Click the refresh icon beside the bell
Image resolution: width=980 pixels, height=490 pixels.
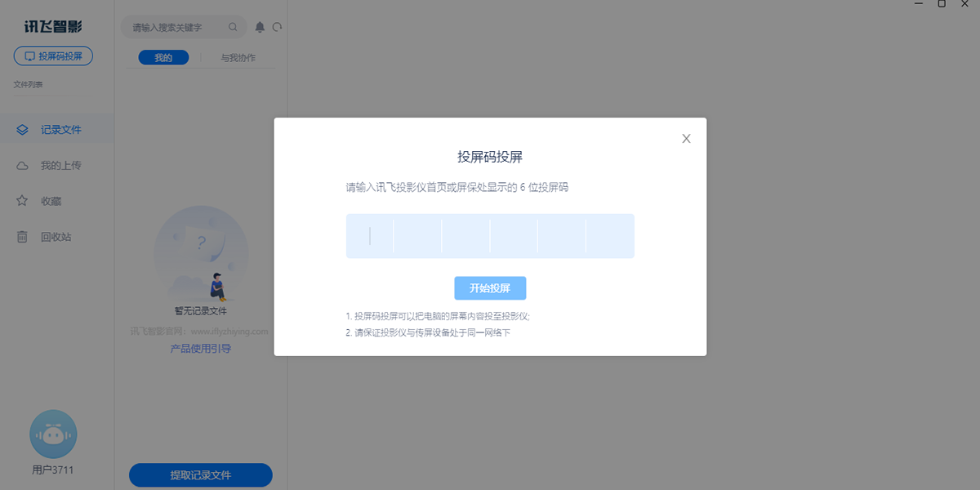pos(278,28)
